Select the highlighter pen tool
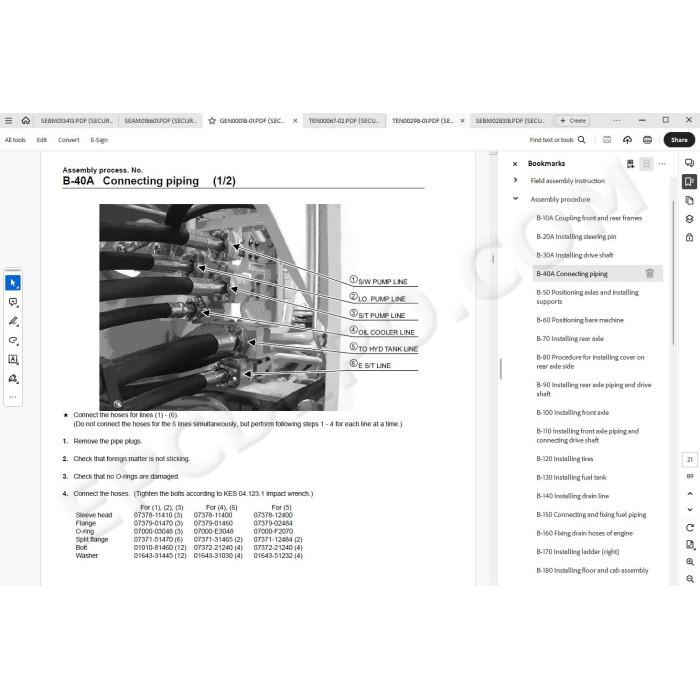700x700 pixels. point(13,321)
